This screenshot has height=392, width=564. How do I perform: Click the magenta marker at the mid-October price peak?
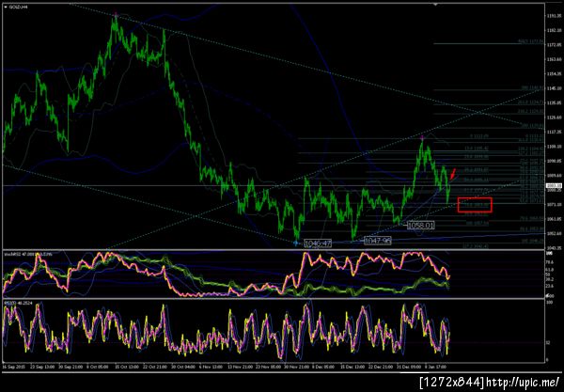[116, 14]
